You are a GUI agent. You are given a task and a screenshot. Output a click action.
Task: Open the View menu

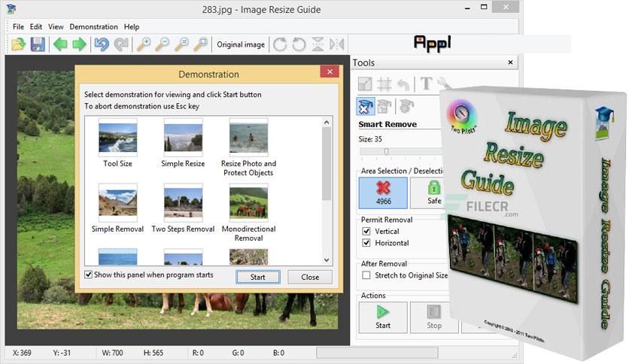(56, 27)
